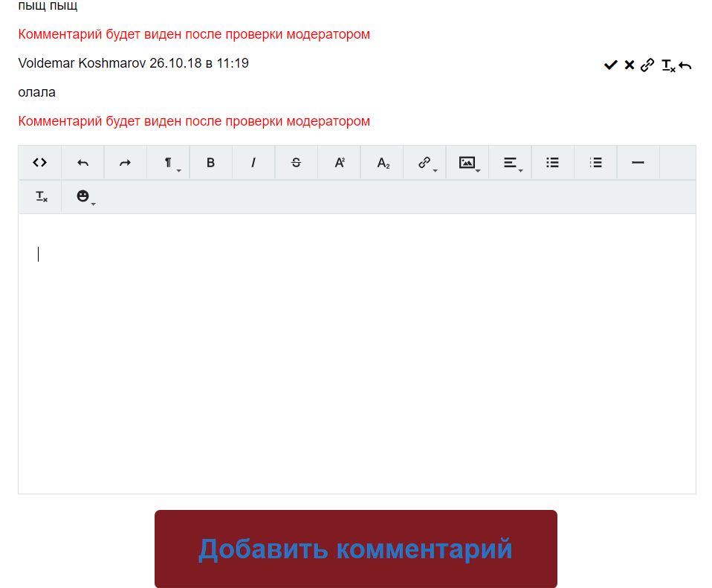The image size is (712, 588).
Task: Toggle italic formatting
Action: coord(253,163)
